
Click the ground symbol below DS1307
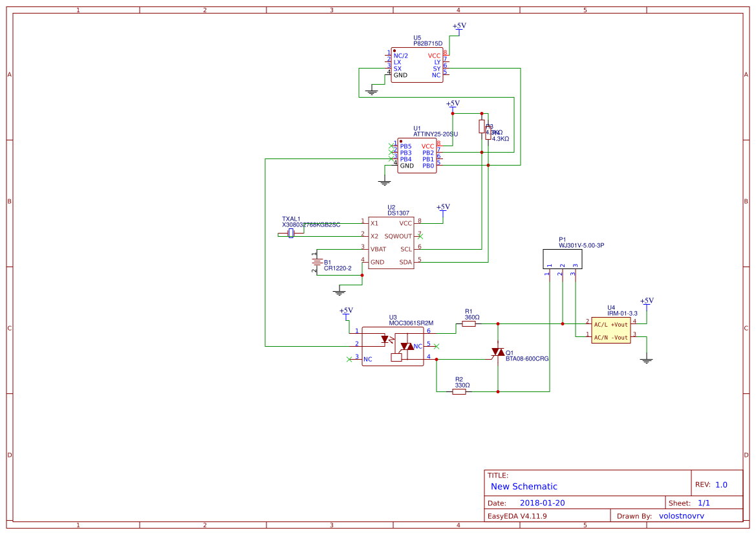tap(340, 292)
